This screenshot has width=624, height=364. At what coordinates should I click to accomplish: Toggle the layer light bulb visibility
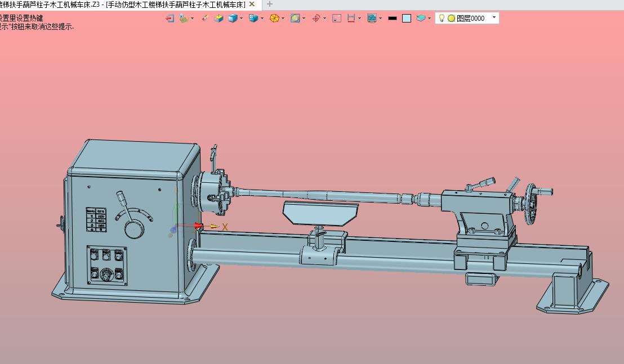tap(442, 18)
